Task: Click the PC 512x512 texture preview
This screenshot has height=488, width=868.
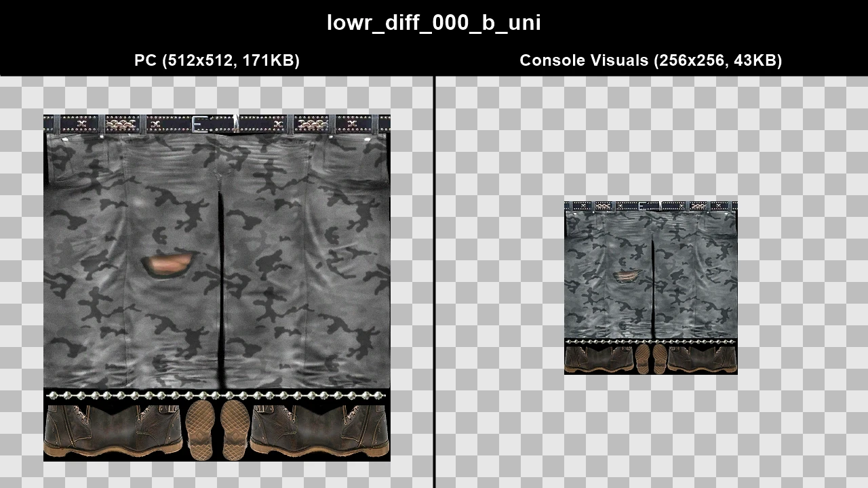Action: tap(217, 288)
